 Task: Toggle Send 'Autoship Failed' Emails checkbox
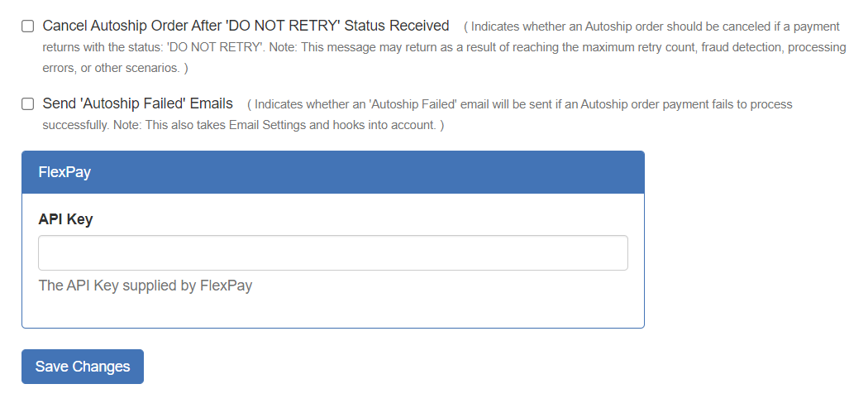coord(27,104)
